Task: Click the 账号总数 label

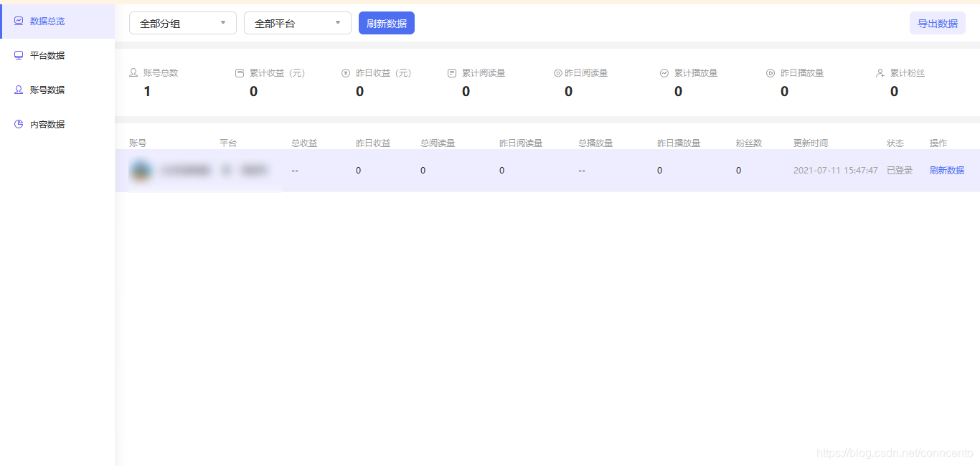Action: coord(161,73)
